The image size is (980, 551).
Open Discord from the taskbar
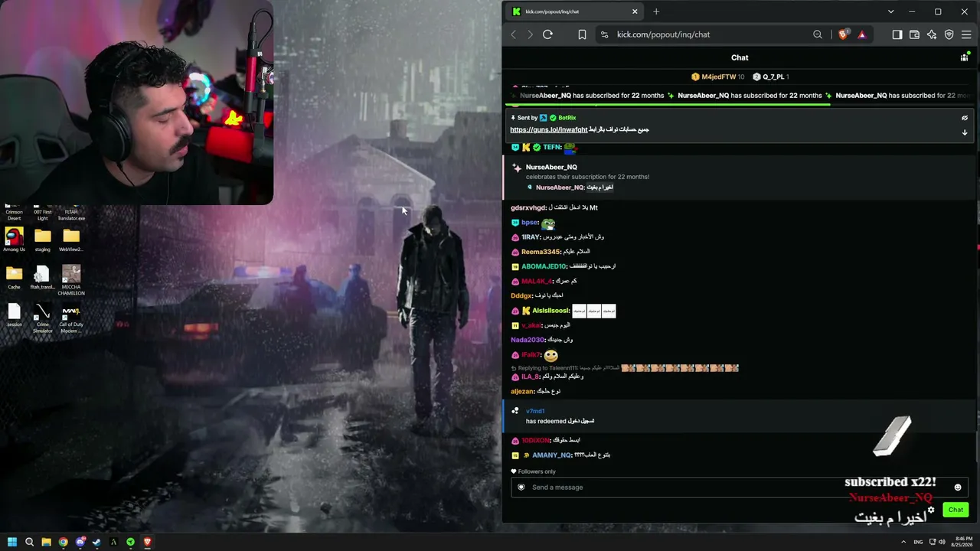pos(80,543)
